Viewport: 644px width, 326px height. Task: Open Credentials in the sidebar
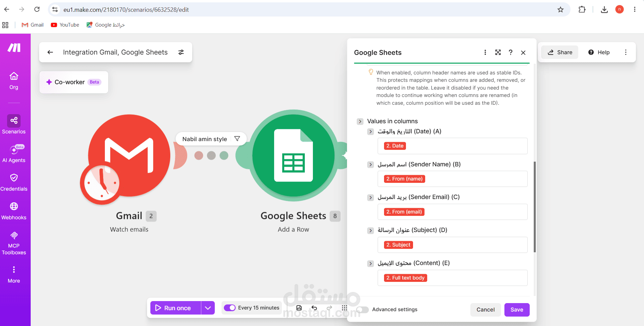14,183
